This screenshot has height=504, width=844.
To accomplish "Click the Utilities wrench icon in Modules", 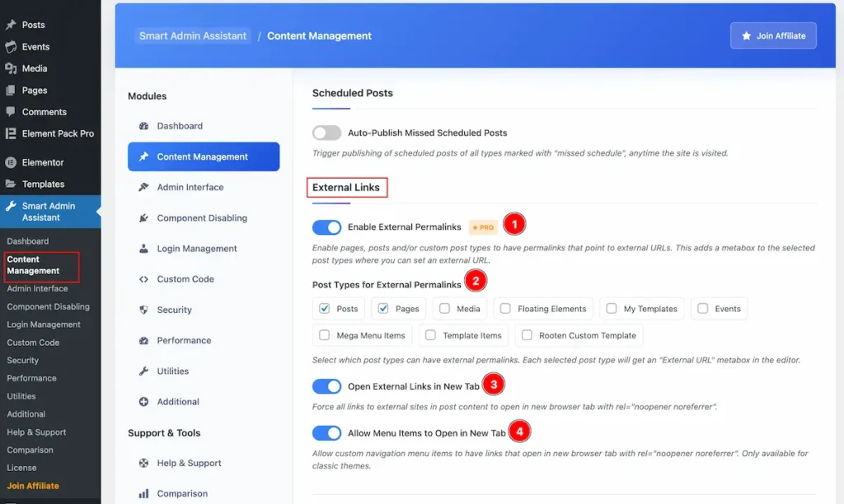I will (143, 371).
